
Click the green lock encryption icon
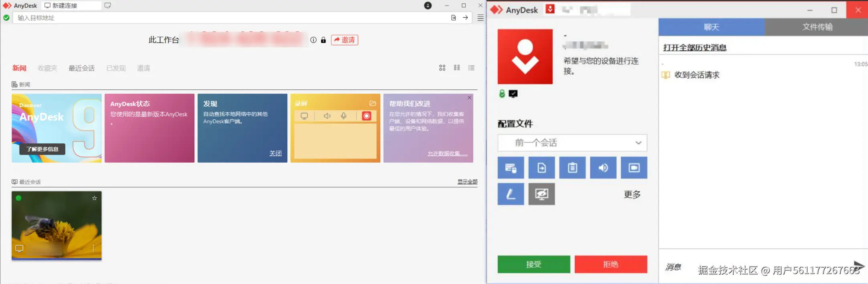pyautogui.click(x=502, y=94)
